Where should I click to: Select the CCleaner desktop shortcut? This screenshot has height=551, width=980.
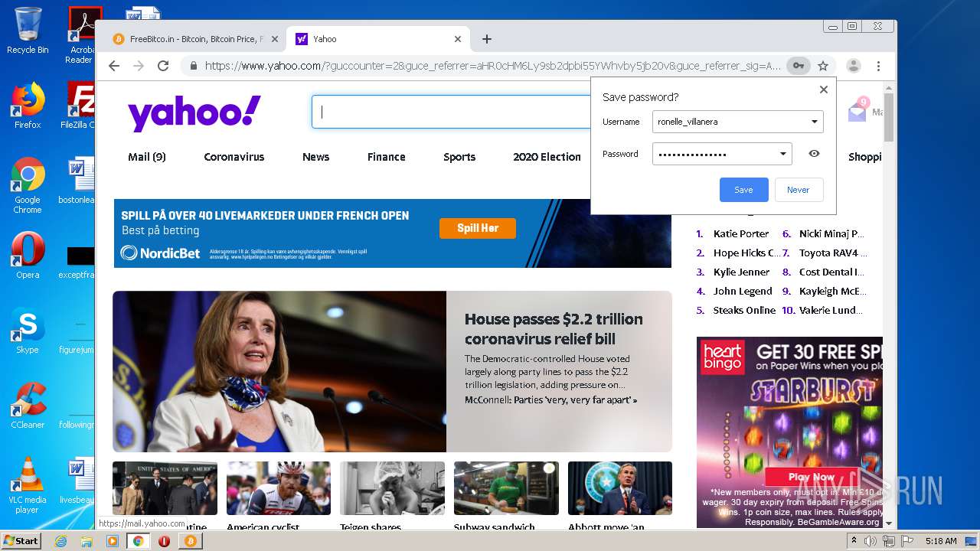tap(28, 406)
